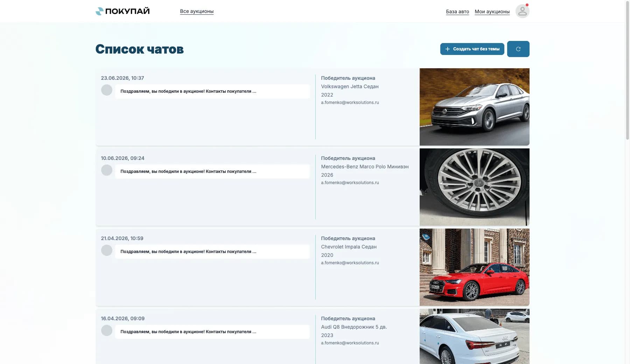The width and height of the screenshot is (630, 364).
Task: Click the refresh chats icon button
Action: pos(518,49)
